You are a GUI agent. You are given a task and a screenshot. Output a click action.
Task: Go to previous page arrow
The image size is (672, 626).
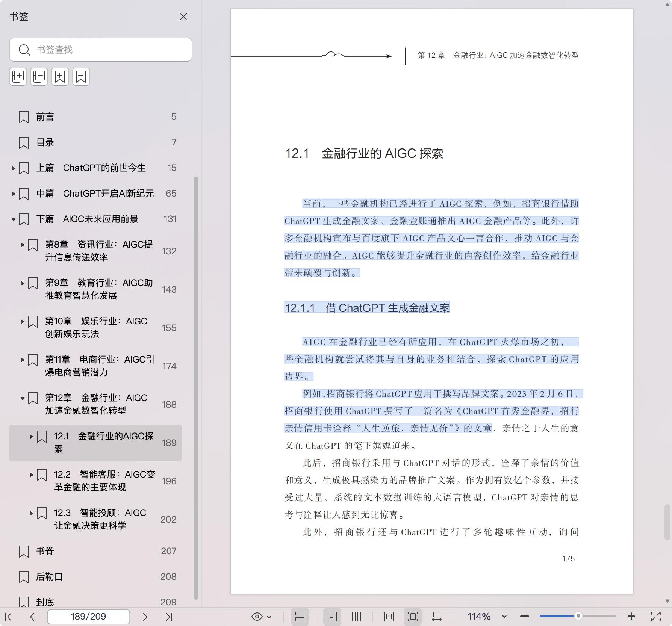pyautogui.click(x=32, y=617)
